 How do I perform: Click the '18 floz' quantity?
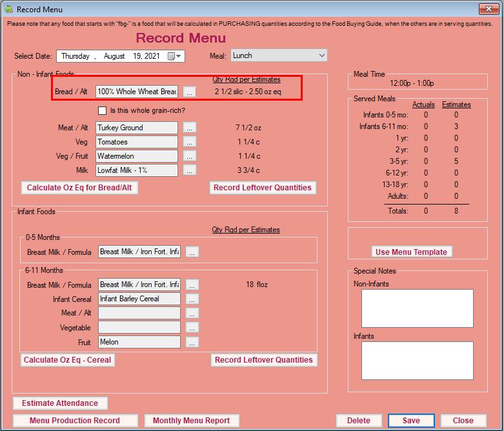(x=256, y=285)
